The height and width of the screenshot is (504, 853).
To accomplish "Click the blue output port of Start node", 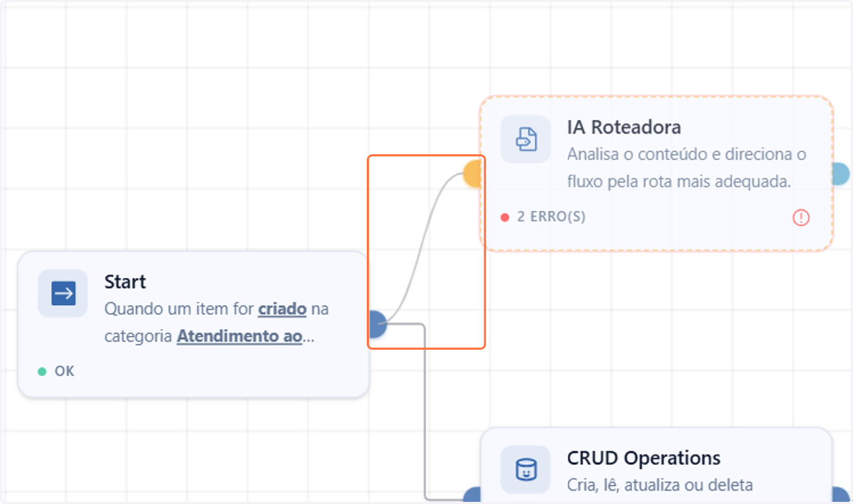I will click(x=377, y=324).
